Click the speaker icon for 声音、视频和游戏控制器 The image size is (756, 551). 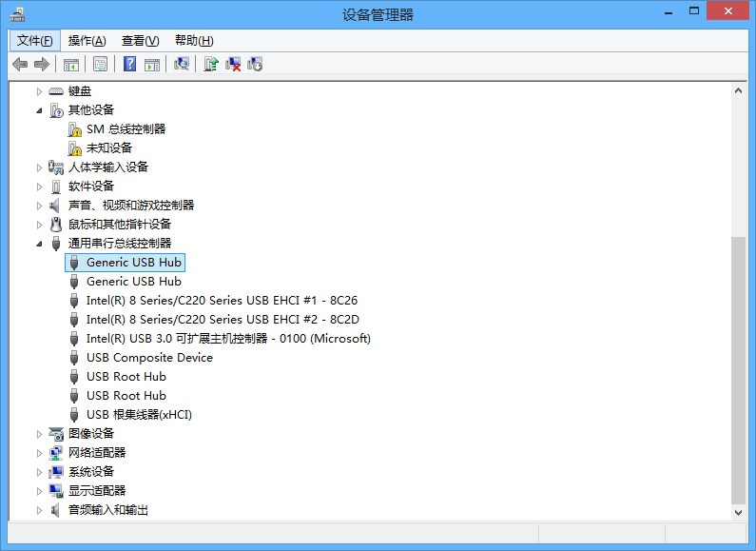pyautogui.click(x=55, y=206)
